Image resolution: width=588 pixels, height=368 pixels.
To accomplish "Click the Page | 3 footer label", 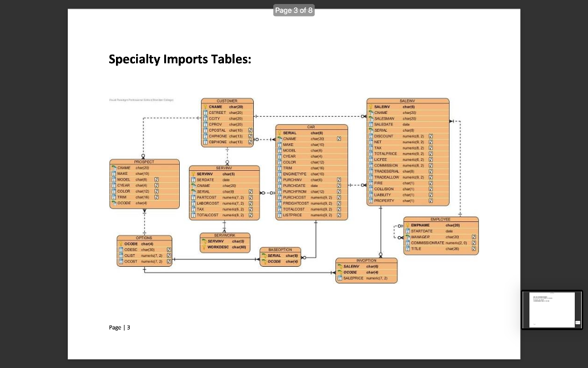I will point(119,327).
